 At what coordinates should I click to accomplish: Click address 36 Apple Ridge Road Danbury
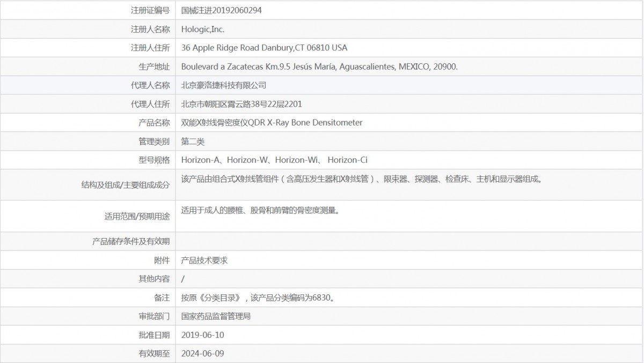pos(264,48)
